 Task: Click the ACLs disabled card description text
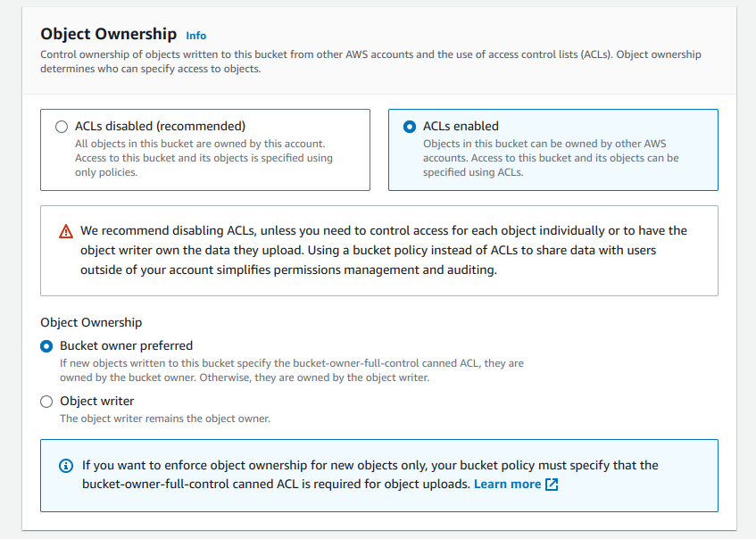click(x=204, y=158)
